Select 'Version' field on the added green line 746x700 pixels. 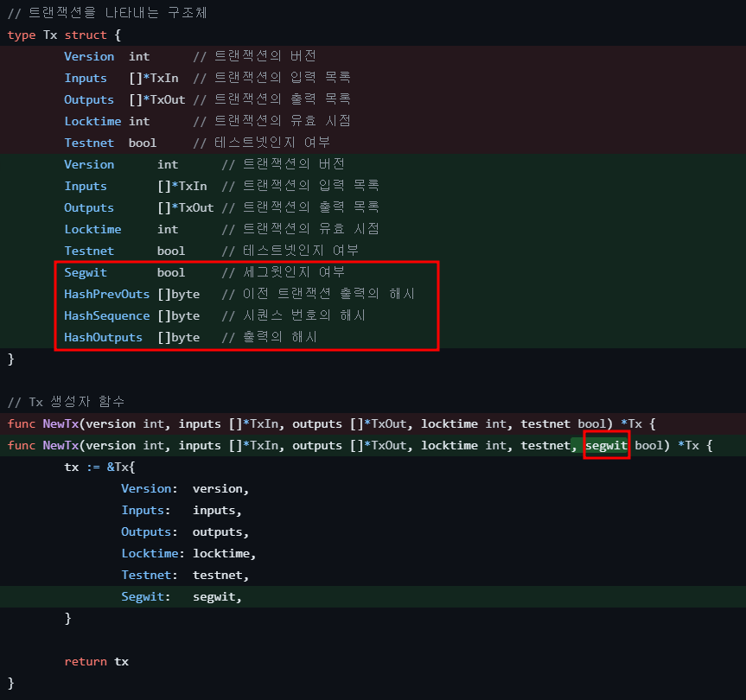(89, 164)
